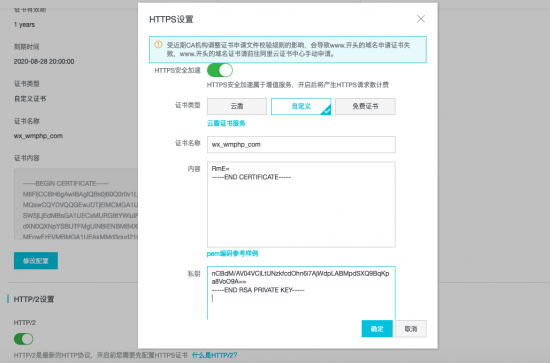Close the HTTPS设置 dialog
550x363 pixels.
tap(421, 19)
